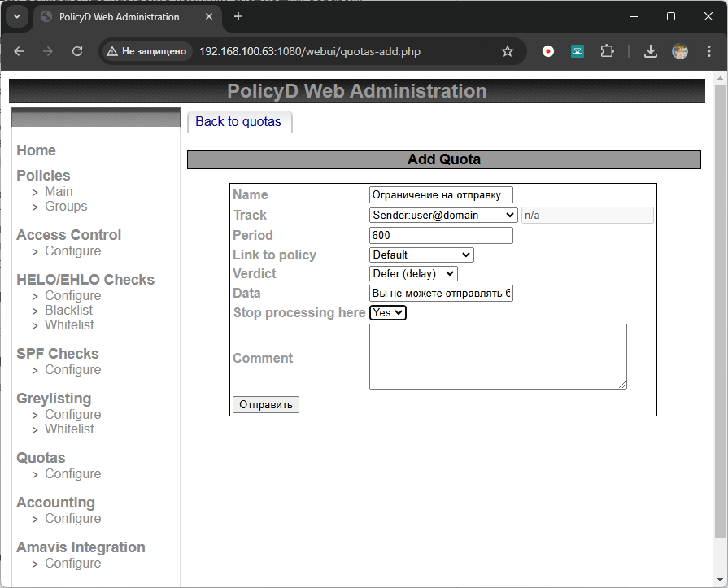The height and width of the screenshot is (588, 728).
Task: Open Quotas Configure link
Action: tap(73, 474)
